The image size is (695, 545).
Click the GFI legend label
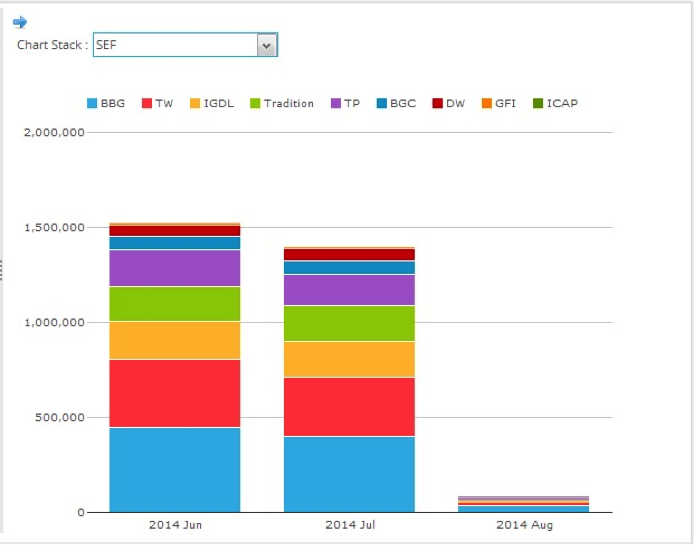[505, 103]
